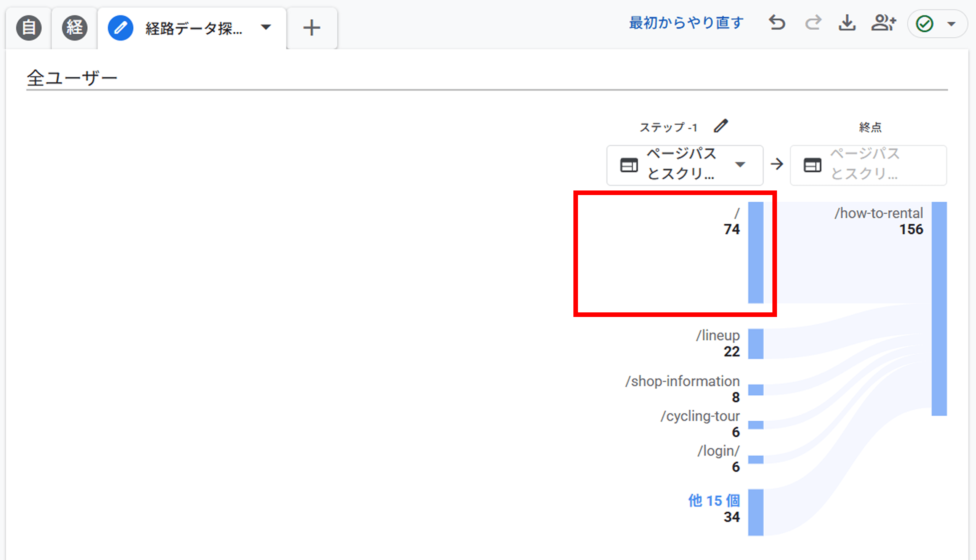Click the green checkmark status icon

click(925, 24)
